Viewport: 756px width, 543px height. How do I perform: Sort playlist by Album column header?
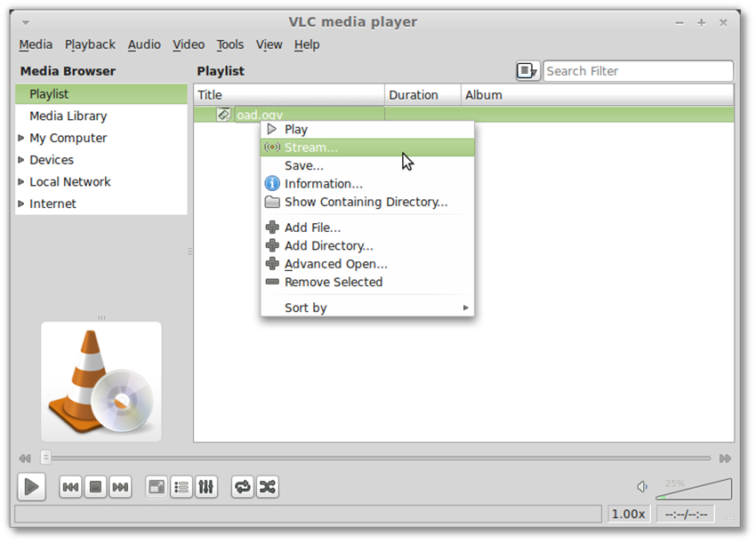click(x=598, y=95)
